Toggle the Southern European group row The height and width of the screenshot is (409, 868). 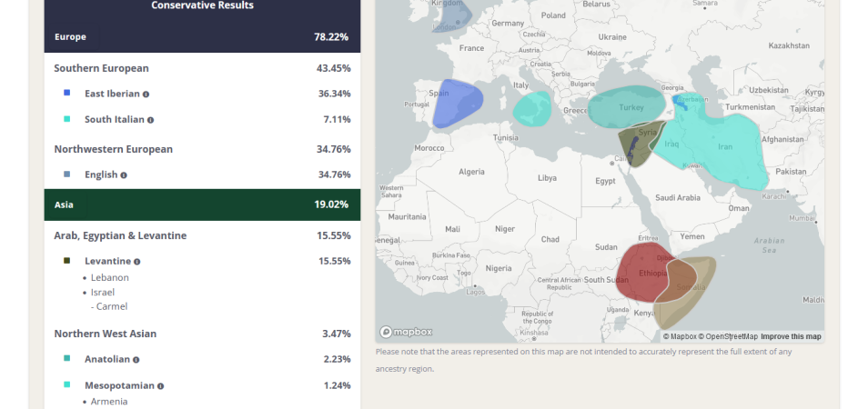pyautogui.click(x=202, y=68)
